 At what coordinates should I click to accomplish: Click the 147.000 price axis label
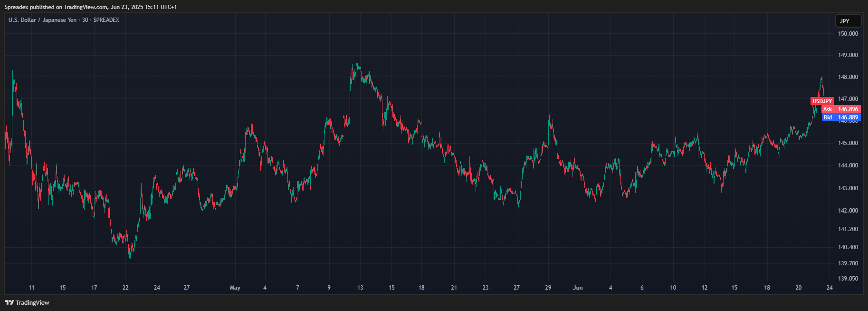(848, 99)
